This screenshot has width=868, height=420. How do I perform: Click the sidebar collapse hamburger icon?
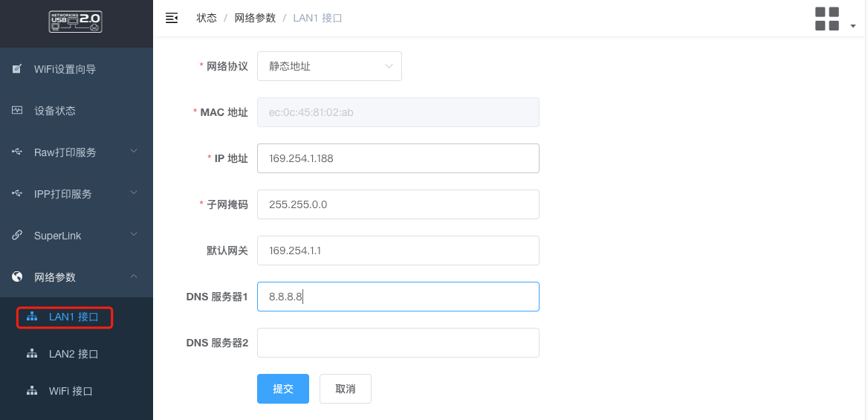172,18
